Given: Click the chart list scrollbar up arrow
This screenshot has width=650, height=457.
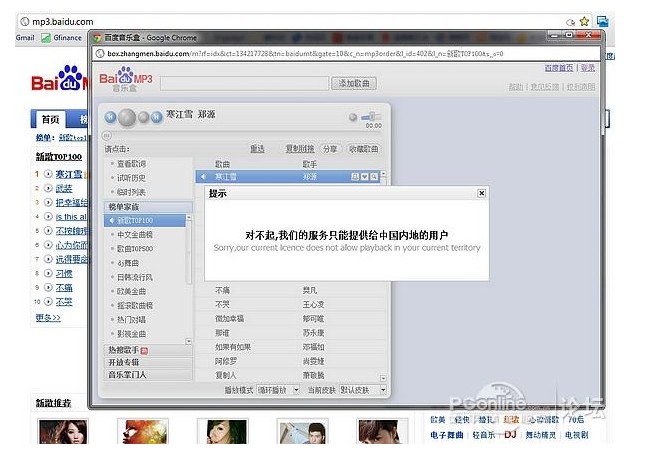Looking at the screenshot, I should [x=189, y=218].
